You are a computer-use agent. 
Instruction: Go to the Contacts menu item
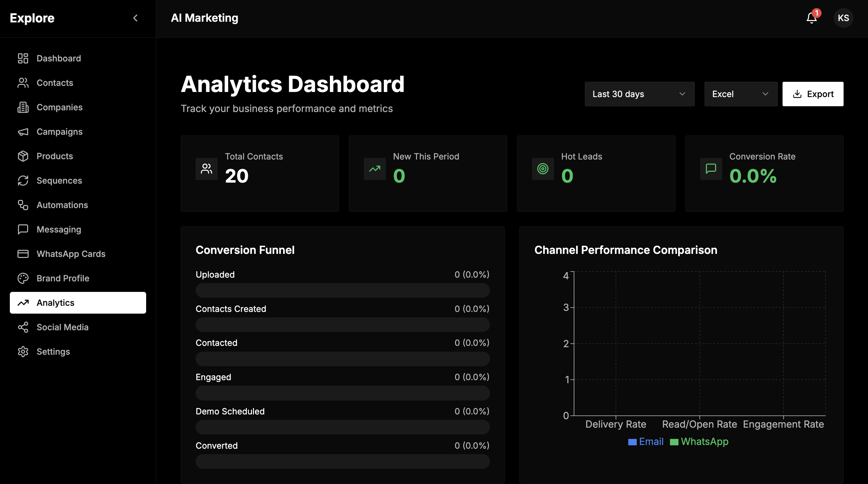pyautogui.click(x=55, y=83)
